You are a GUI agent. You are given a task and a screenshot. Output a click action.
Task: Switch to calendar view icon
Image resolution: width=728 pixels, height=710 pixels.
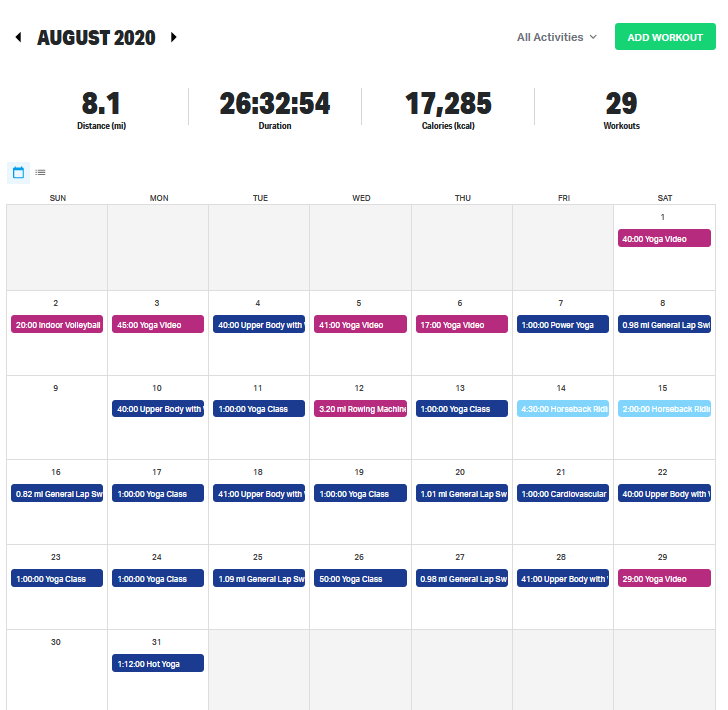pos(18,172)
